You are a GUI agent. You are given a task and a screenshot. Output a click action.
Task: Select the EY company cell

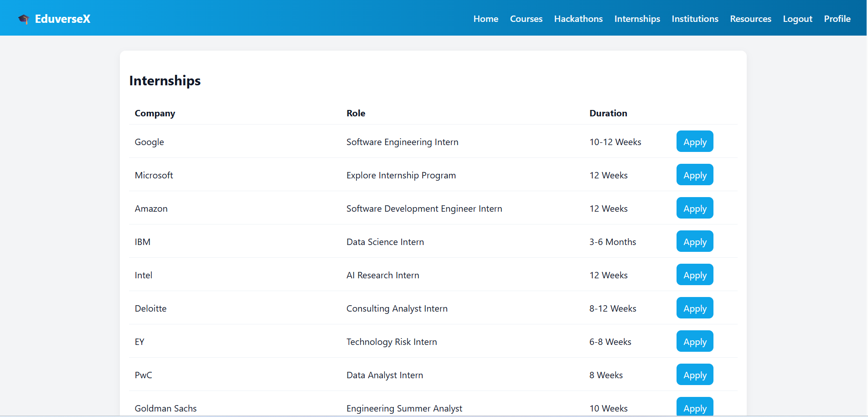click(139, 342)
